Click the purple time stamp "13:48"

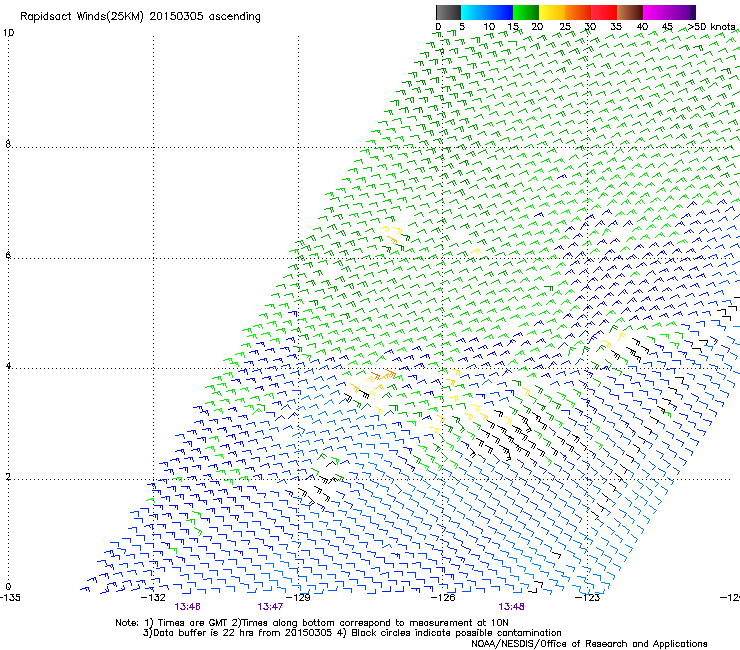(x=511, y=607)
